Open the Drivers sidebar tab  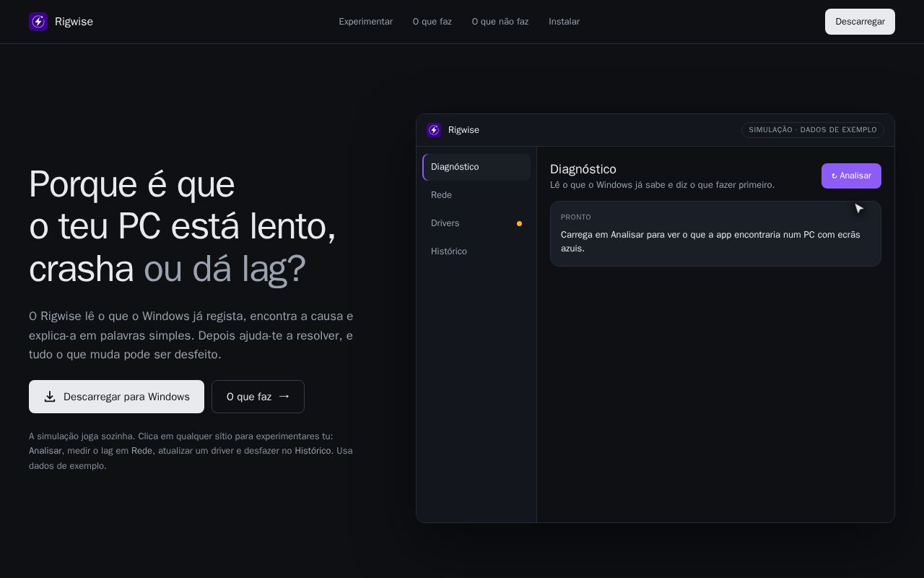point(476,223)
